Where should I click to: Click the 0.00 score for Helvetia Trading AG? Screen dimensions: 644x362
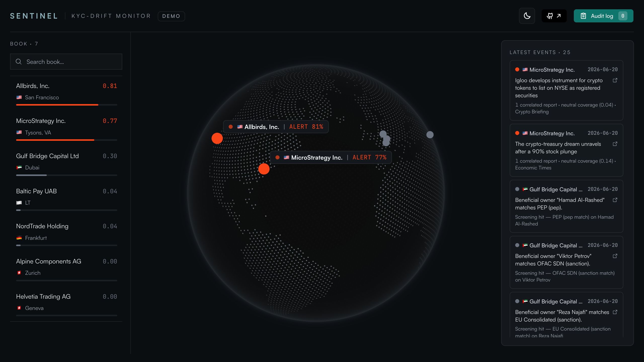(110, 297)
